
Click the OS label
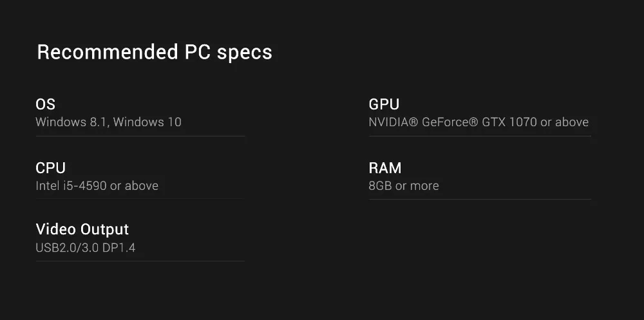45,104
